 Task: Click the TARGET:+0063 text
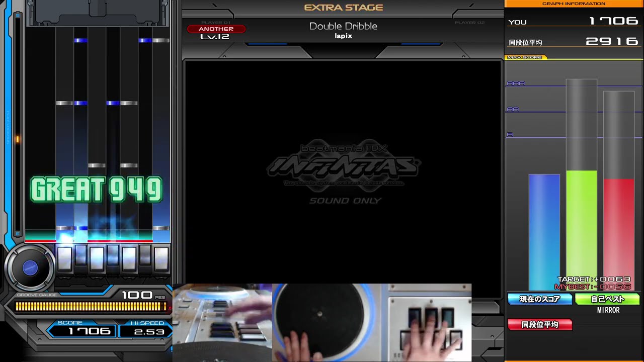coord(594,279)
